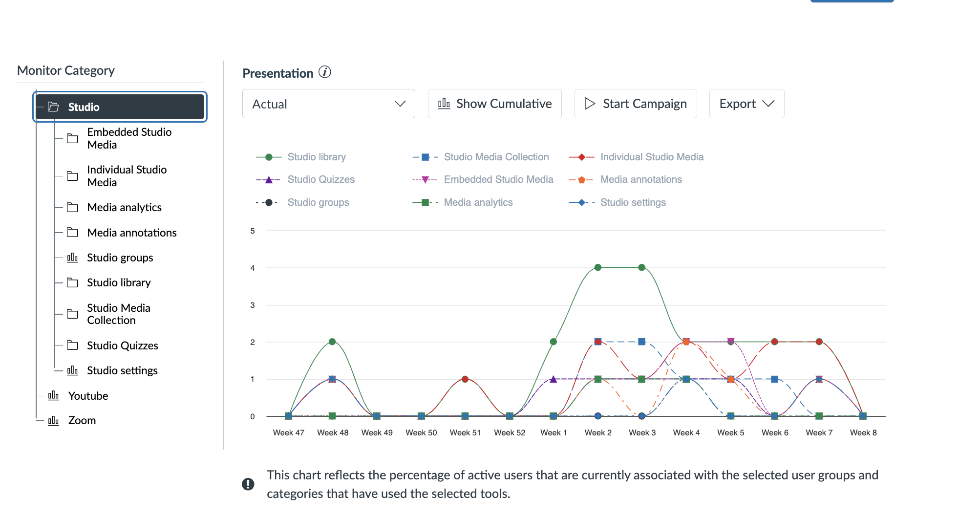Screen dimensions: 980x517
Task: Select Studio library in the category tree
Action: [x=119, y=282]
